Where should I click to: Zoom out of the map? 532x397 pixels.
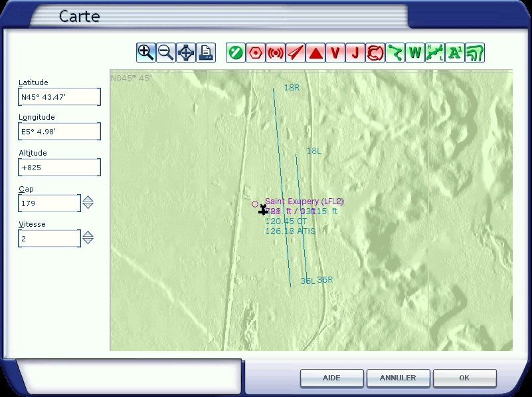coord(166,53)
